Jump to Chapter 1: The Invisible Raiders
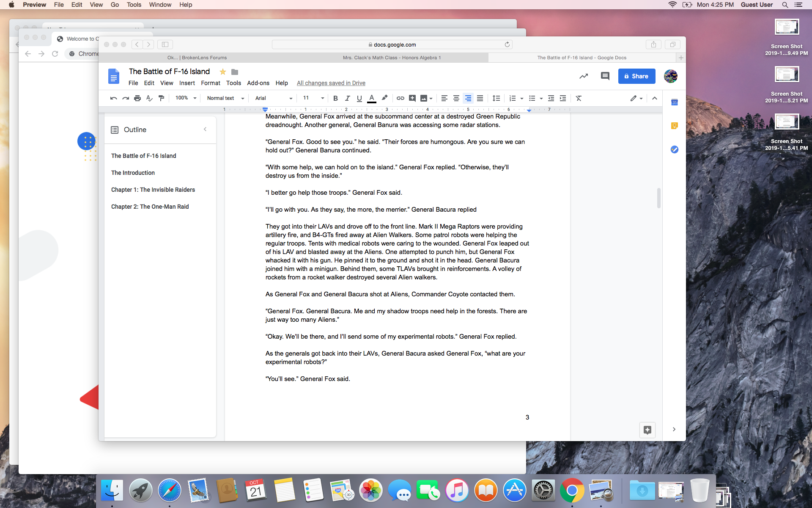812x508 pixels. pos(153,190)
